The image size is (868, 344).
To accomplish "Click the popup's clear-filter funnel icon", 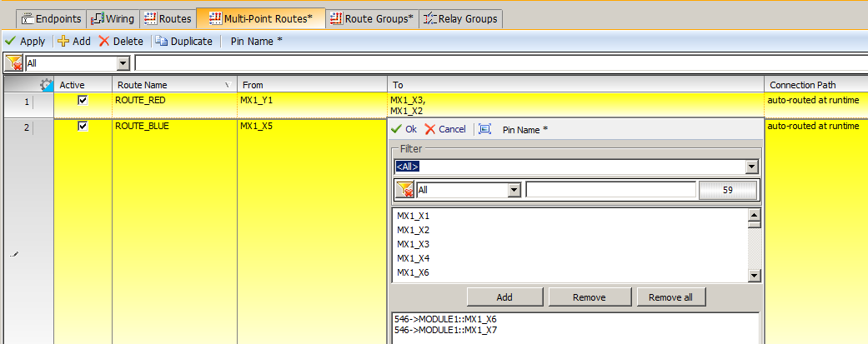I will pyautogui.click(x=404, y=190).
